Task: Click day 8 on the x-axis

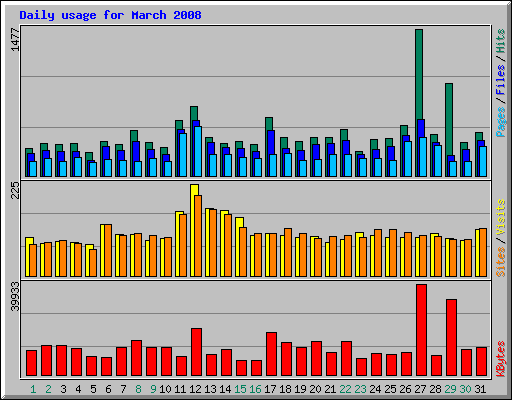Action: tap(138, 389)
